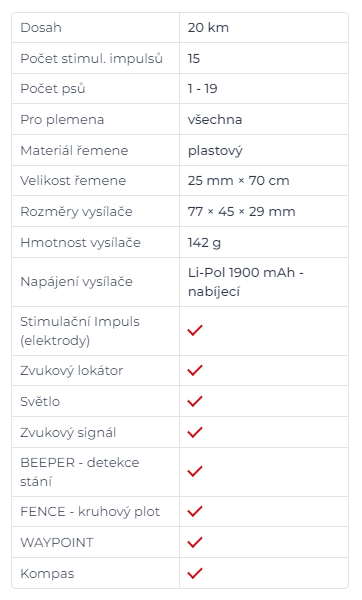The width and height of the screenshot is (362, 600).
Task: Click the 1 - 19 dog count value
Action: point(202,89)
